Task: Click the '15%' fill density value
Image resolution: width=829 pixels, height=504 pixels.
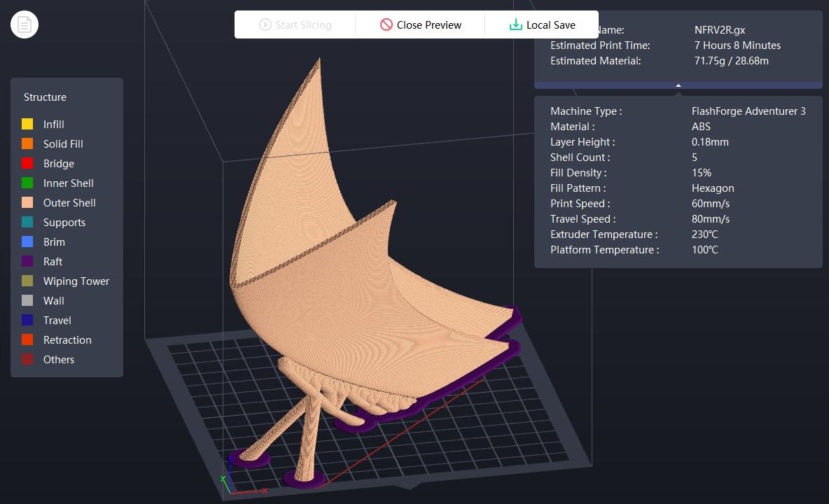Action: pos(702,172)
